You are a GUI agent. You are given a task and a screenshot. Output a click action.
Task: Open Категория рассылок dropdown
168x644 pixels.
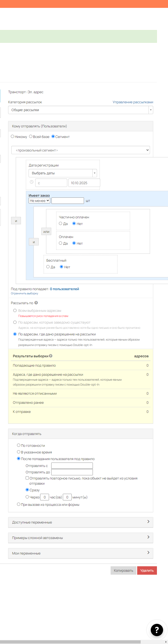80,110
